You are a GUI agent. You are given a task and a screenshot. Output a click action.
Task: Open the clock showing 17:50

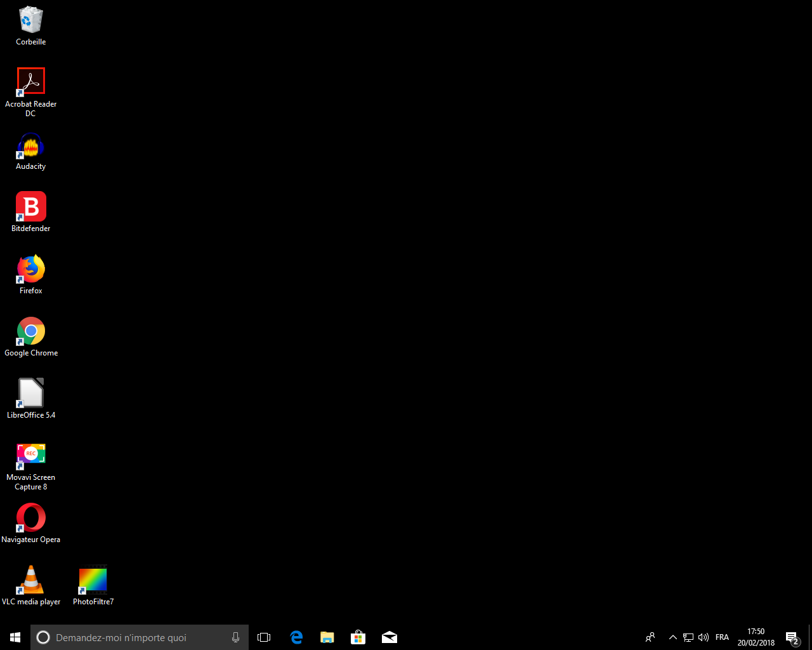point(756,637)
